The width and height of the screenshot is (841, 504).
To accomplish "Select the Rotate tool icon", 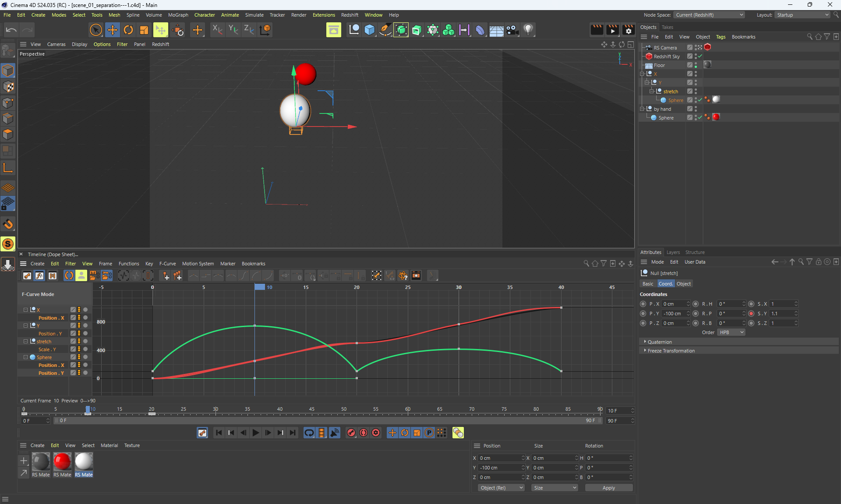I will (128, 30).
